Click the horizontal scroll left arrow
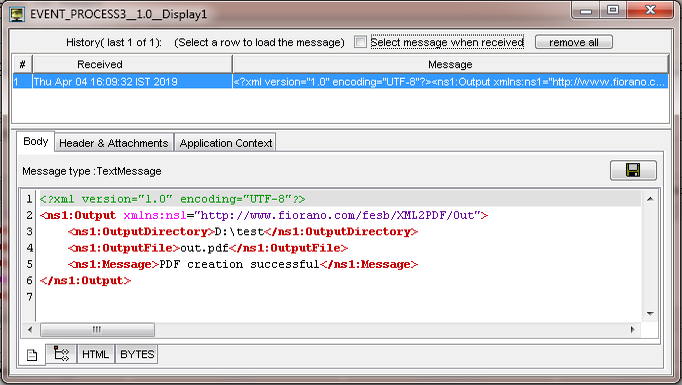The height and width of the screenshot is (385, 682). 30,329
